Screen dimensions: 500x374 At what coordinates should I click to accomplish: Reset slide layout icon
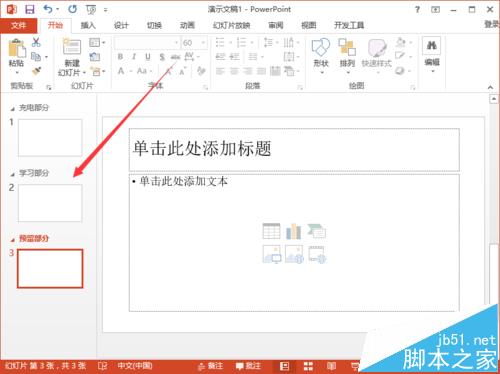tap(94, 57)
